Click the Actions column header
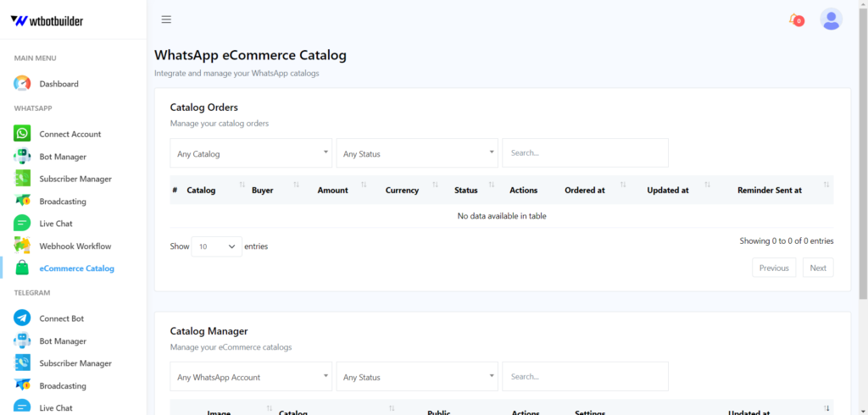 point(523,190)
